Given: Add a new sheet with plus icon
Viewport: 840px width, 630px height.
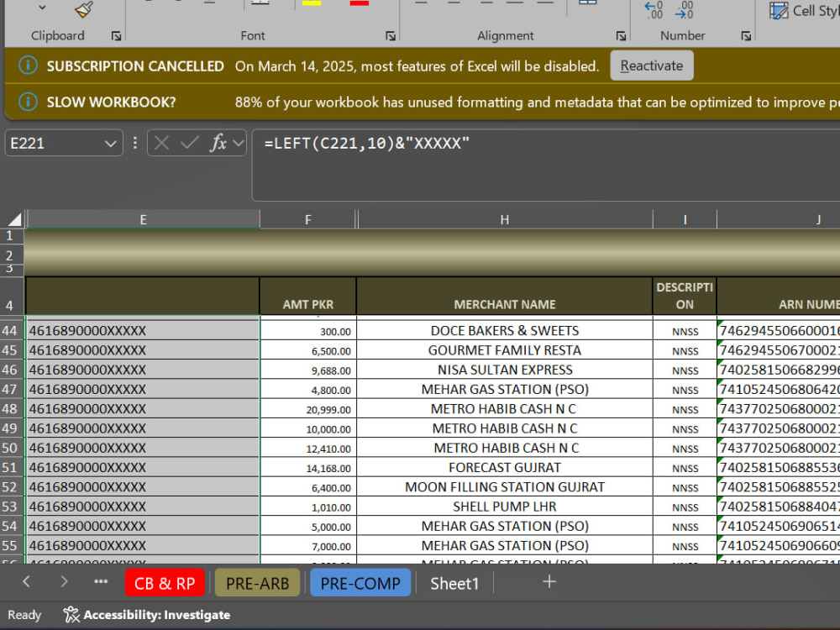Looking at the screenshot, I should [549, 582].
